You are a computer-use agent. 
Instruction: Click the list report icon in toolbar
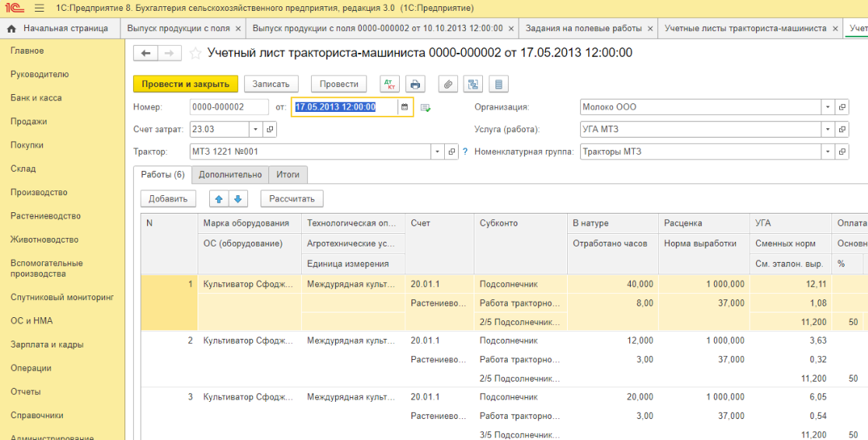(x=499, y=84)
